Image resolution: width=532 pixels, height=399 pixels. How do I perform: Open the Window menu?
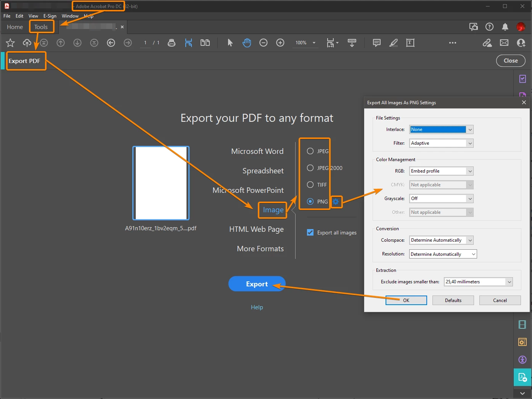[70, 16]
